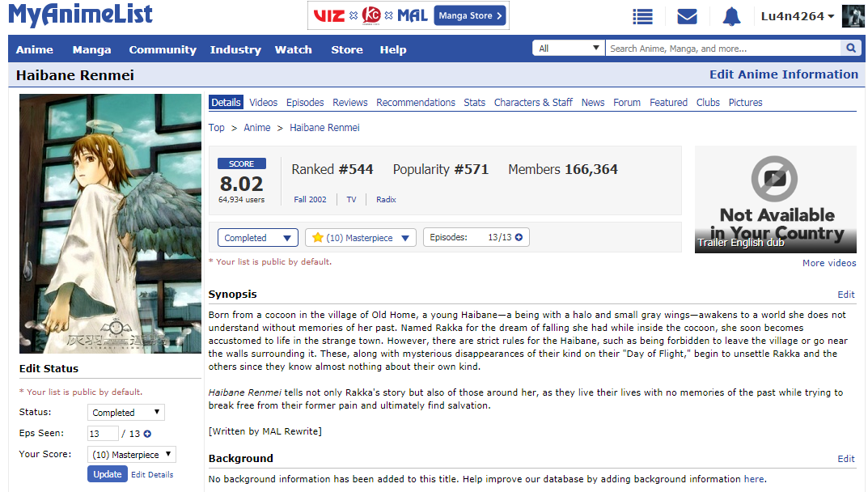Click plus icon next to Eps Seen
The height and width of the screenshot is (492, 868).
147,434
